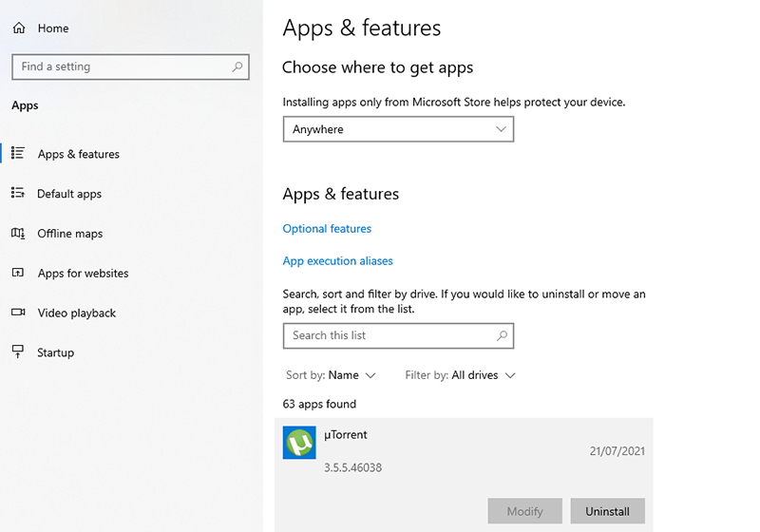Open the Default apps settings page
The height and width of the screenshot is (532, 760).
(69, 194)
